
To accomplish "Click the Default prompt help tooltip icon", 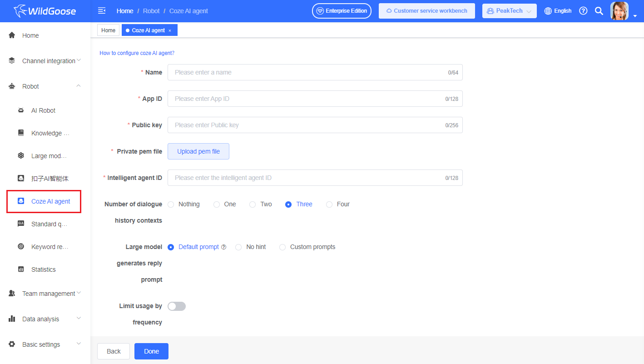I will coord(223,247).
